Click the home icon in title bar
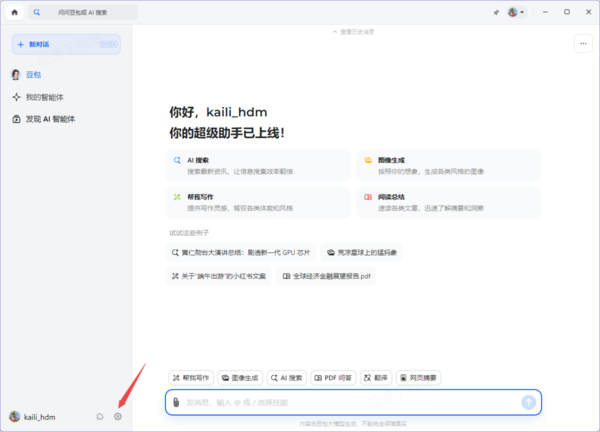 click(15, 12)
